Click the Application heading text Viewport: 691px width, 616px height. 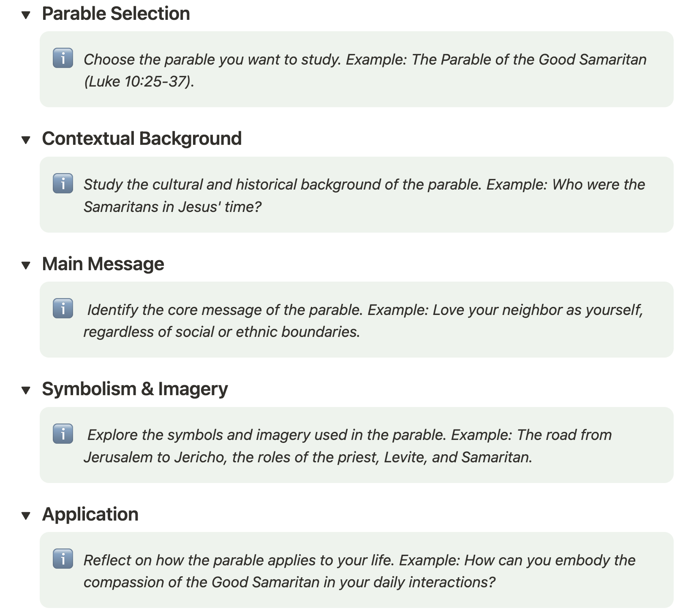tap(90, 514)
